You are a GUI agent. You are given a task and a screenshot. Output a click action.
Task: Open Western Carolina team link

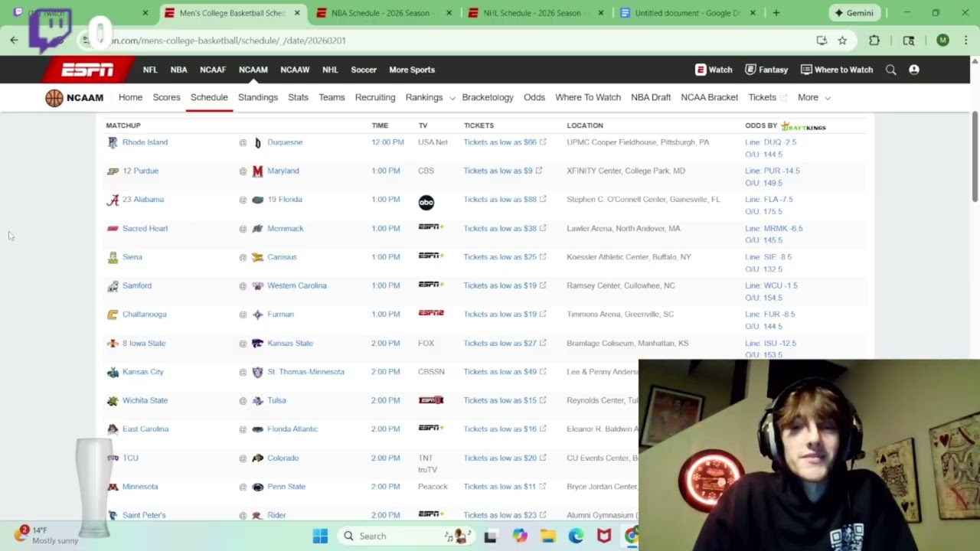[x=297, y=286]
